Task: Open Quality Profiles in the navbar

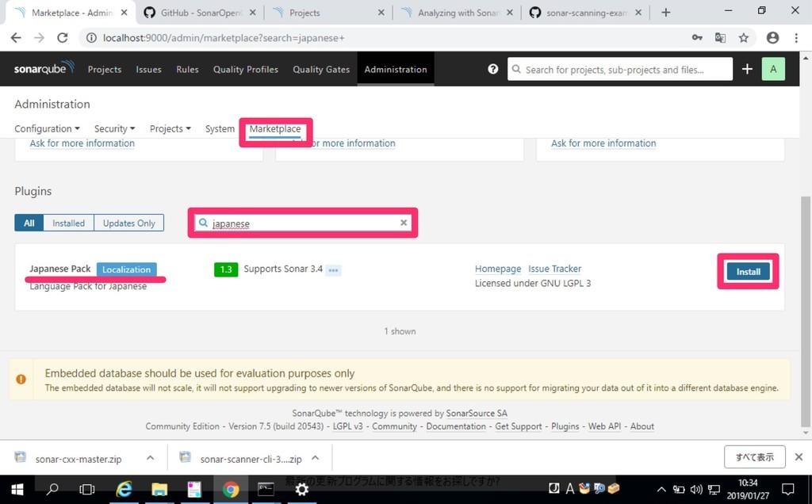Action: tap(246, 69)
